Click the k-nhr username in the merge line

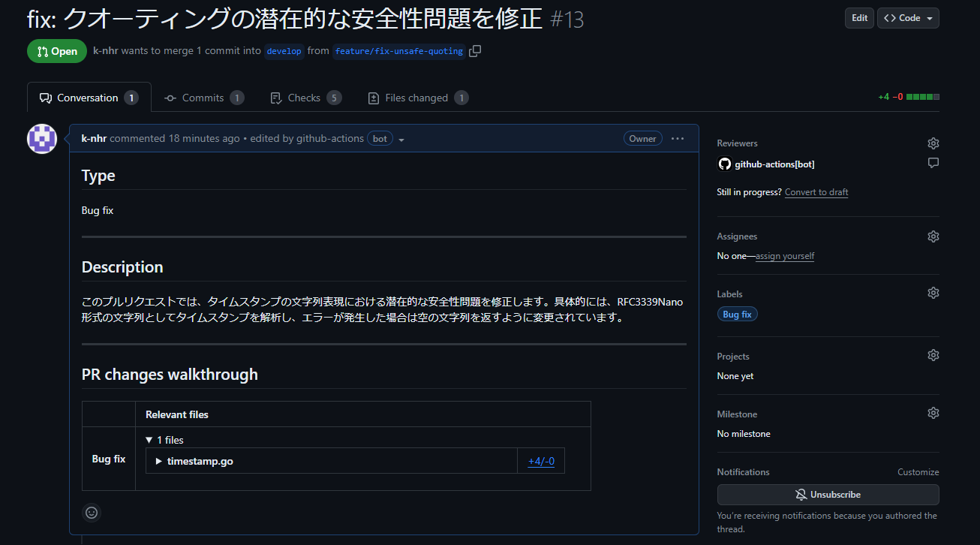[x=105, y=51]
